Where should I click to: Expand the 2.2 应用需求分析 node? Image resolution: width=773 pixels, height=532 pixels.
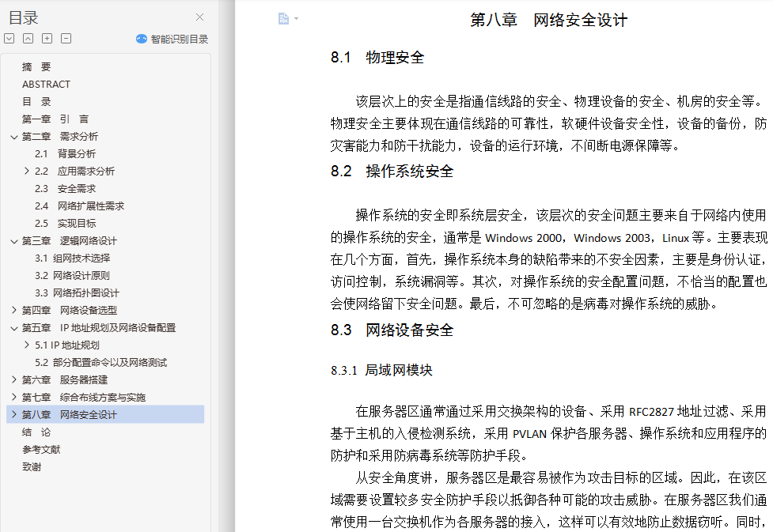(x=27, y=171)
